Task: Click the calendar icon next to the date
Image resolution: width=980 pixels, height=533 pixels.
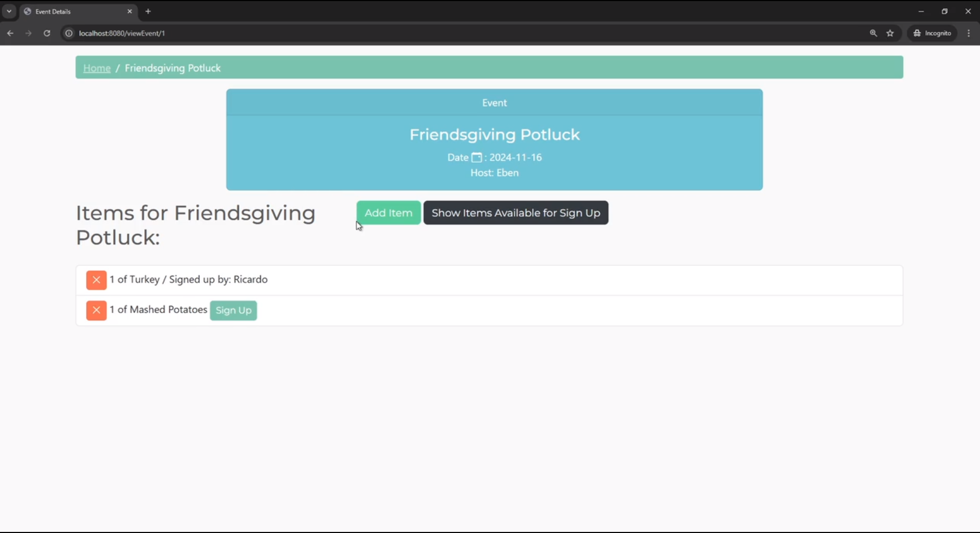Action: click(476, 157)
